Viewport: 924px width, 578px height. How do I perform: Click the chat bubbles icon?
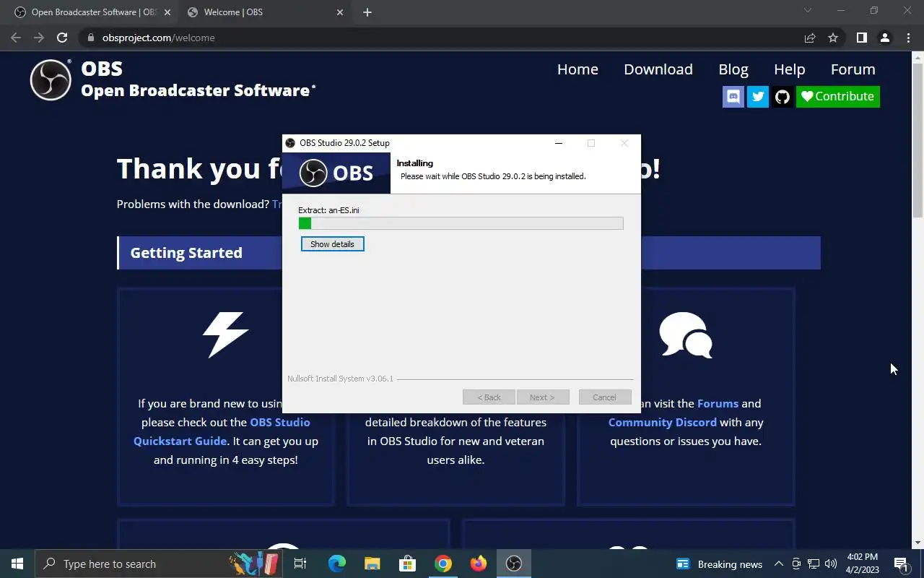click(686, 335)
